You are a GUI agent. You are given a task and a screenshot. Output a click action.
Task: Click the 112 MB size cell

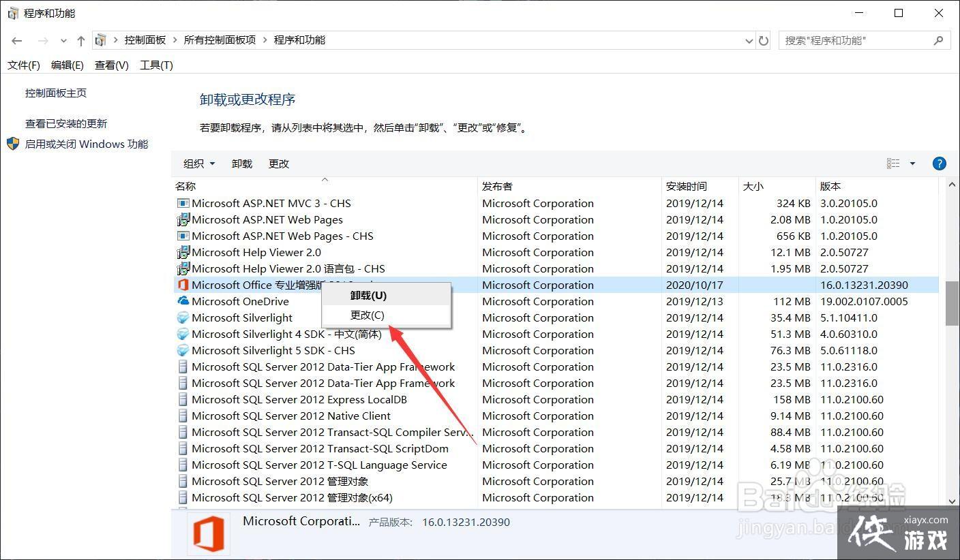tap(792, 301)
